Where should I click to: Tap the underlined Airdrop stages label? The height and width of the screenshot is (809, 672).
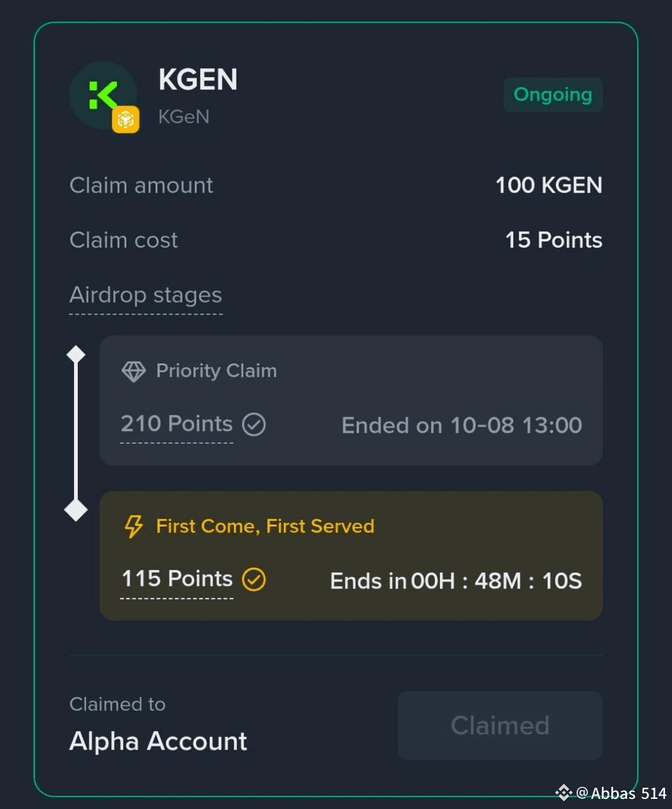145,295
